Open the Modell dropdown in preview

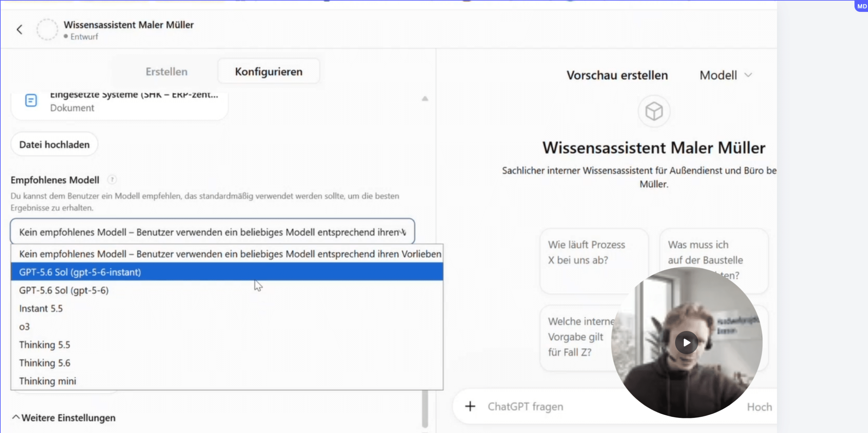[726, 75]
